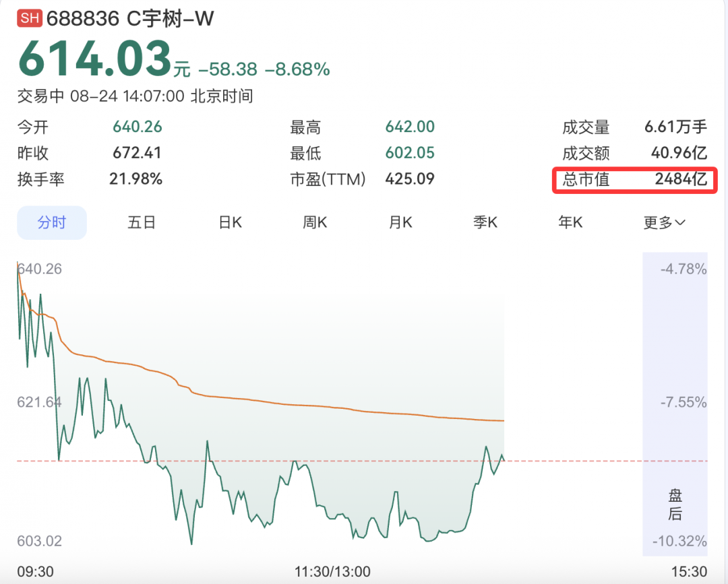This screenshot has width=728, height=584.
Task: Expand the 更多 dropdown
Action: click(664, 223)
